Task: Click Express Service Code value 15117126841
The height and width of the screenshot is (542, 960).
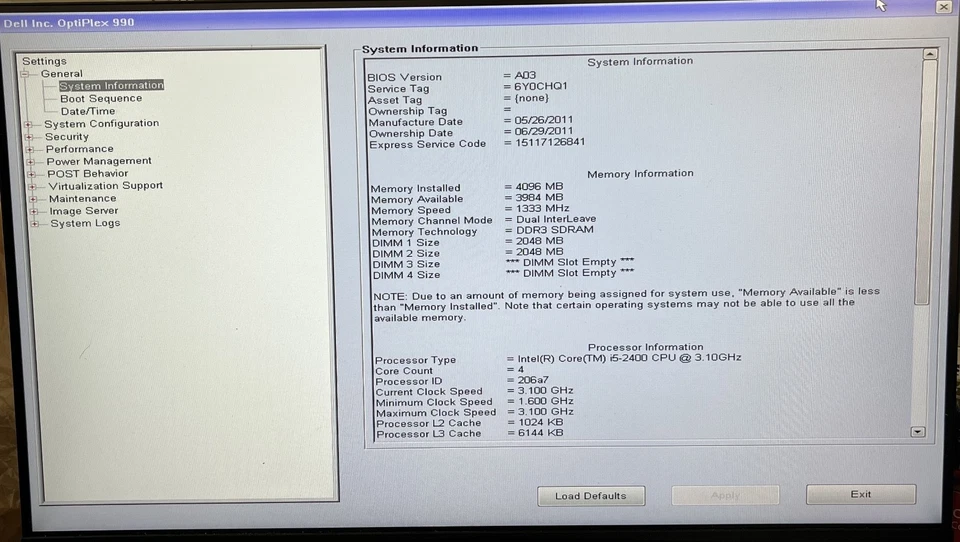Action: (550, 142)
